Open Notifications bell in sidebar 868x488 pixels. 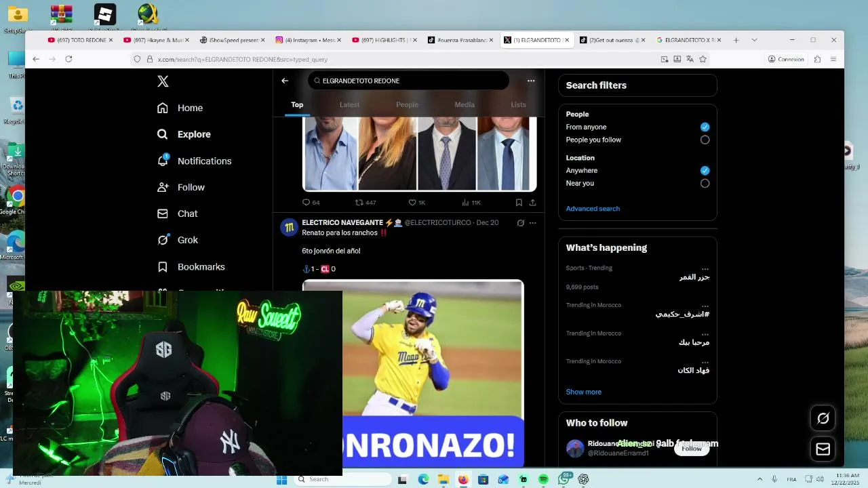tap(195, 161)
